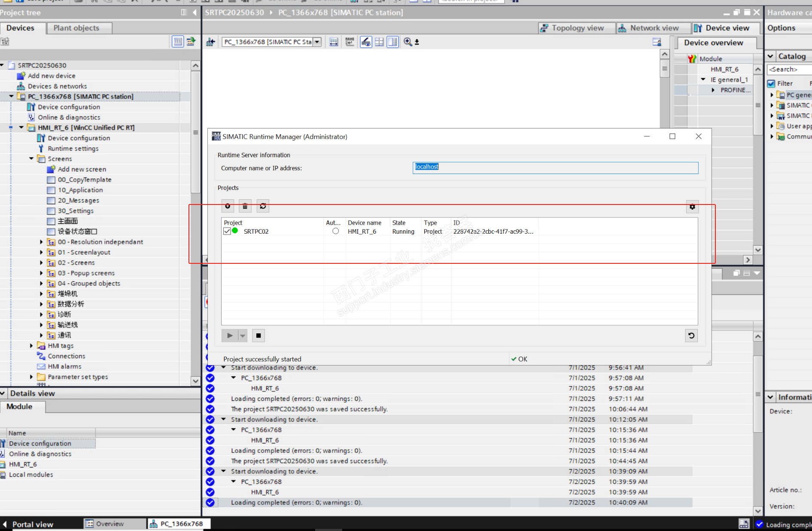Expand the HMI tags folder
The width and height of the screenshot is (812, 531).
pos(31,346)
